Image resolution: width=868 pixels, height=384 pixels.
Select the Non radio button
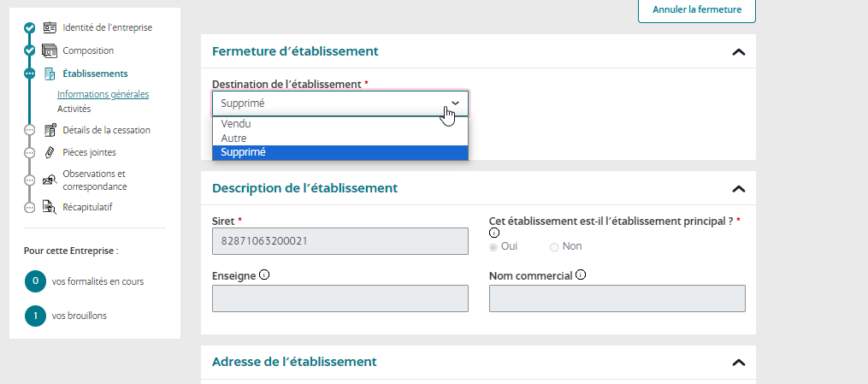[554, 247]
